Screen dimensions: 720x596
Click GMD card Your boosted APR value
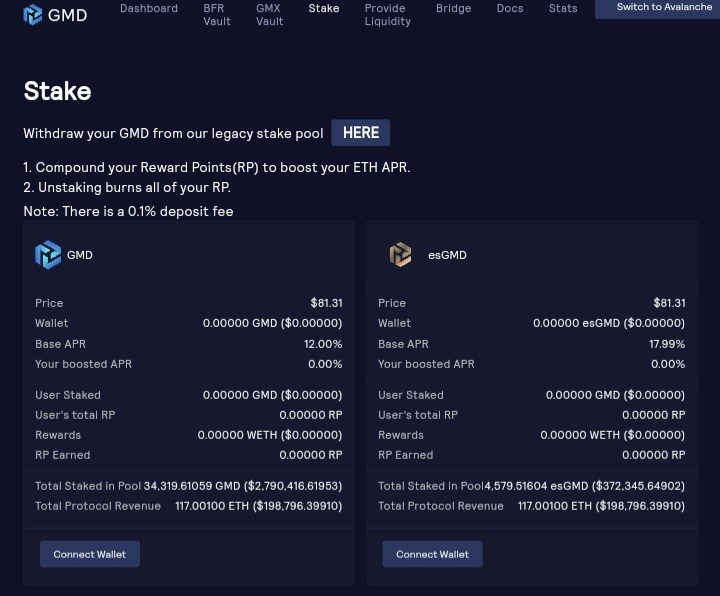pos(325,364)
